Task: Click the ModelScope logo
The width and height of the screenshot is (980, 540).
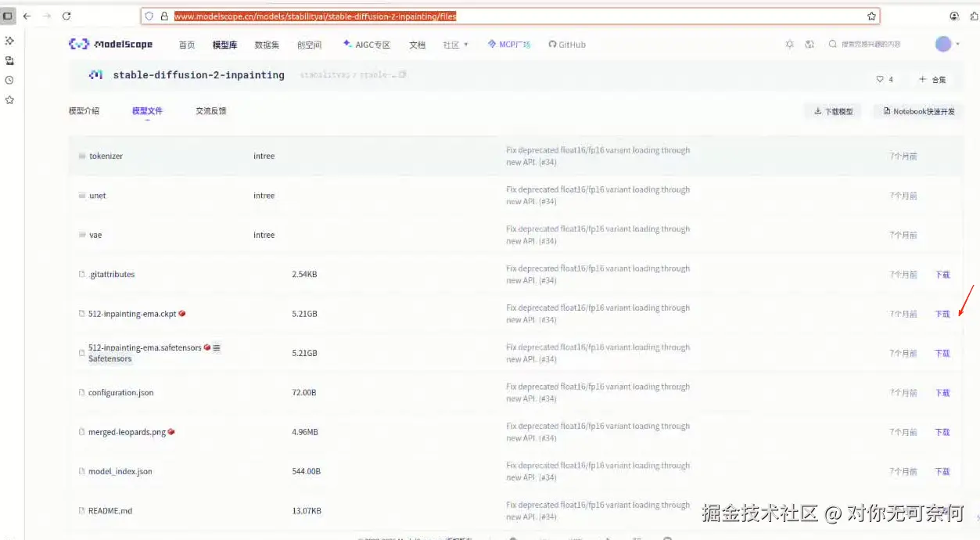Action: coord(110,45)
